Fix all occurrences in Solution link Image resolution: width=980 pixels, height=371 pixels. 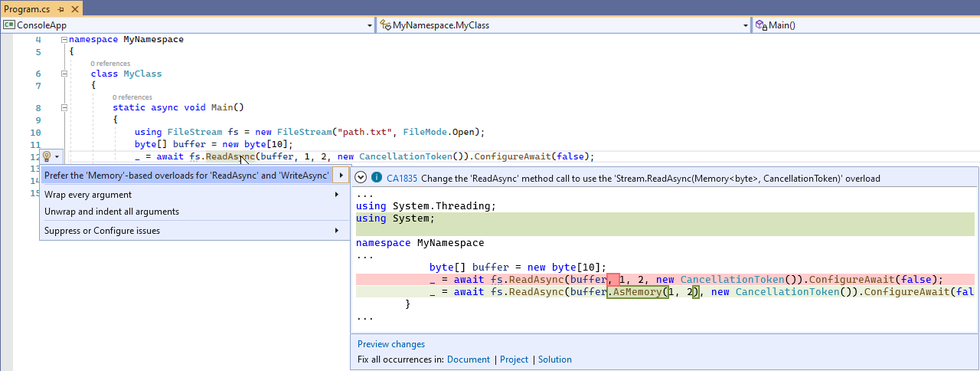click(554, 360)
